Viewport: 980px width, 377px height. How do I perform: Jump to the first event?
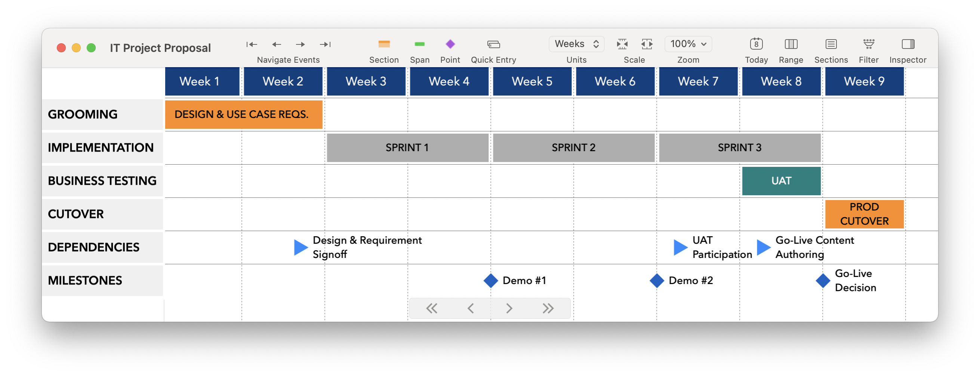251,44
